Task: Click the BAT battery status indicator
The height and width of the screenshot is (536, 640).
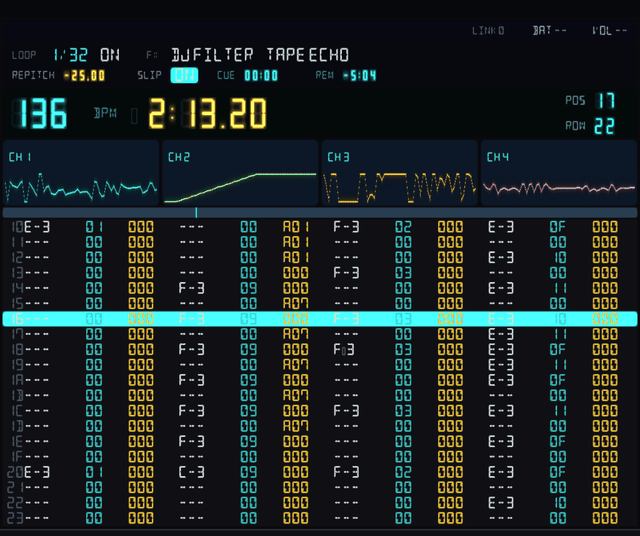Action: click(549, 30)
